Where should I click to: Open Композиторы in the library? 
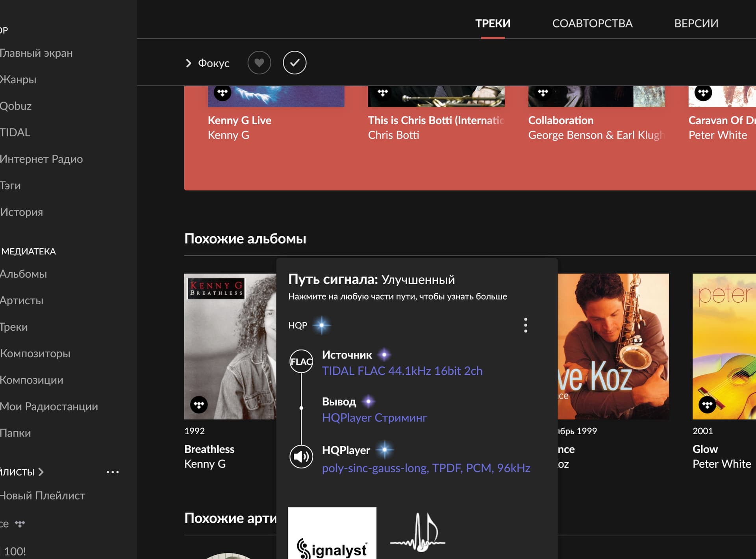click(x=35, y=353)
